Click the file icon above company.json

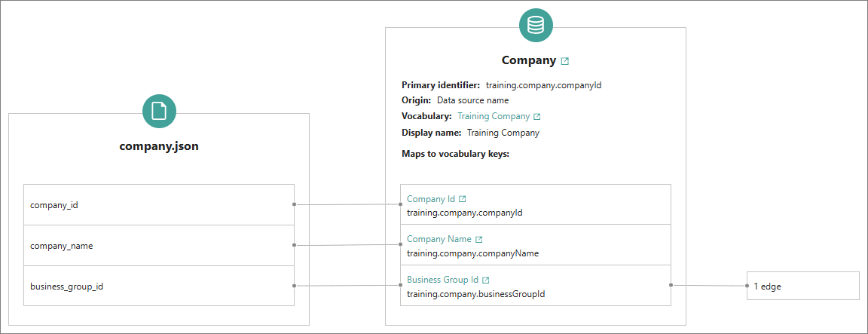tap(160, 111)
